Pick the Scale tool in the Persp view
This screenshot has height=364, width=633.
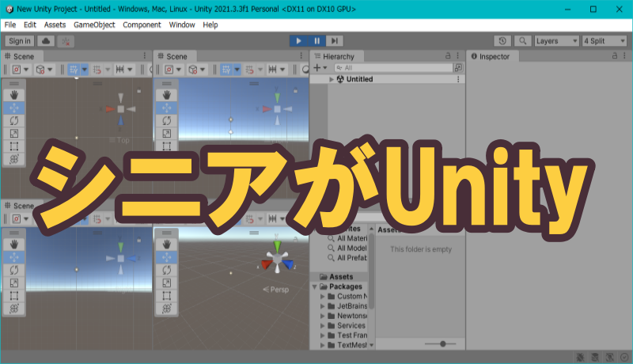(x=167, y=282)
